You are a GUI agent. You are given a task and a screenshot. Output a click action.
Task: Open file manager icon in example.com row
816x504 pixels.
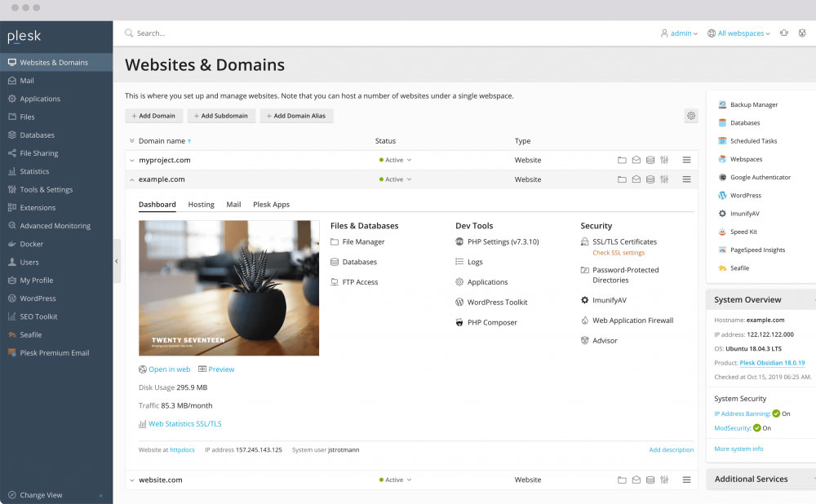point(622,179)
